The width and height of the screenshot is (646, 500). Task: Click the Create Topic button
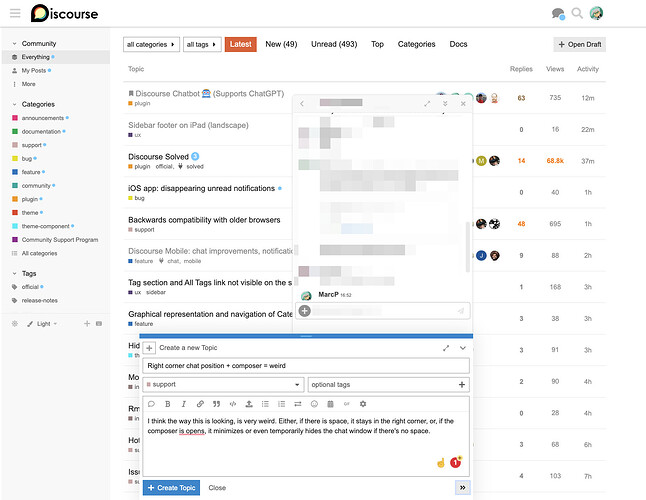[171, 488]
